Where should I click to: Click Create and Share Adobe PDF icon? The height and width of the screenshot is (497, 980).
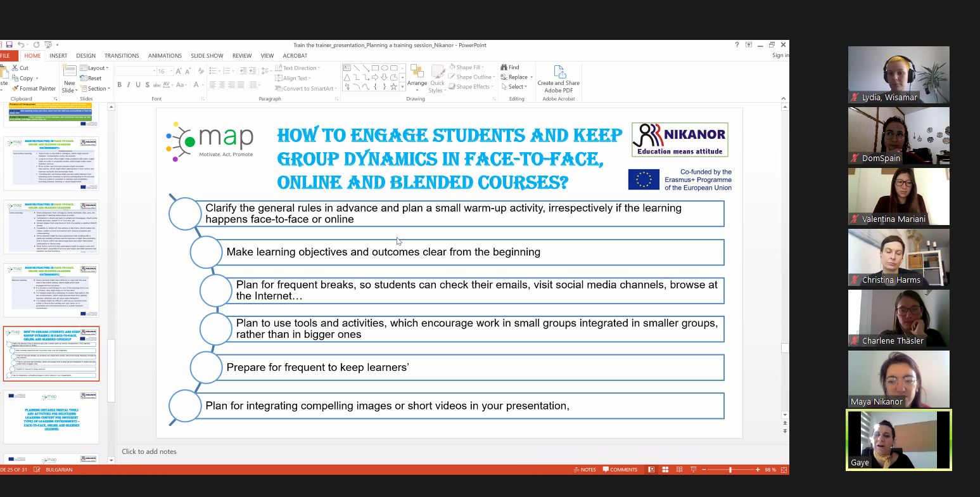558,72
